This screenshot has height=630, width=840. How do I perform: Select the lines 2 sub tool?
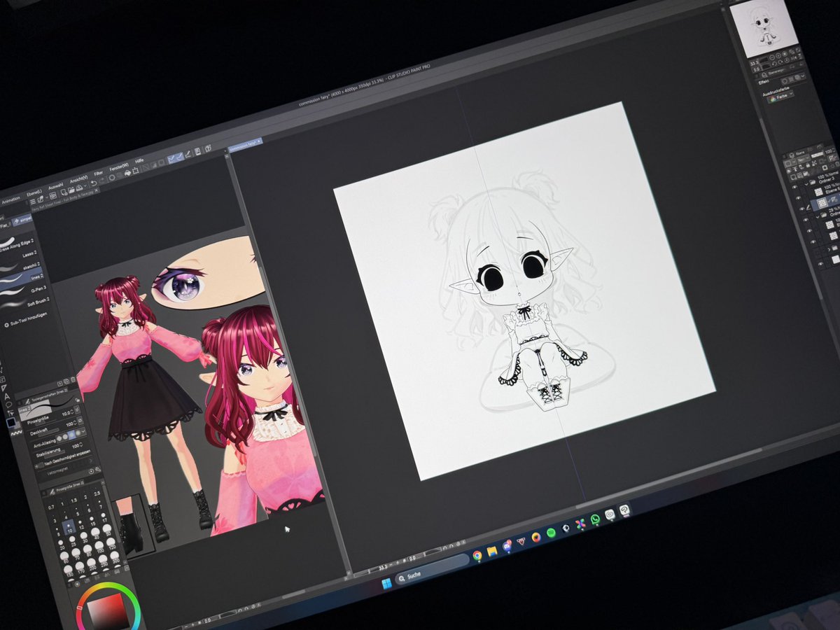click(x=21, y=278)
